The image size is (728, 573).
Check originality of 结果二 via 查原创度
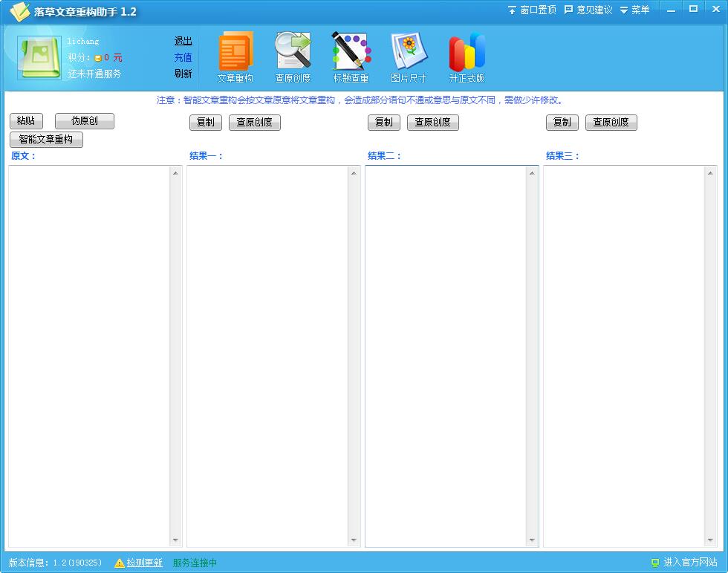pyautogui.click(x=432, y=122)
